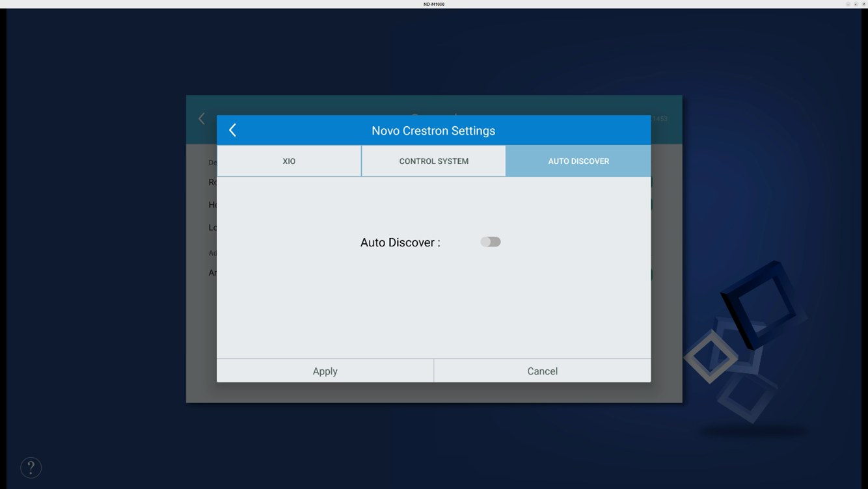
Task: Maximize the ND-841000 window
Action: pyautogui.click(x=856, y=4)
